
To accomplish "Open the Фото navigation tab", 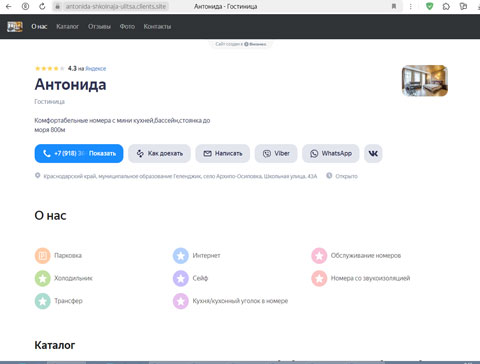I will point(127,27).
